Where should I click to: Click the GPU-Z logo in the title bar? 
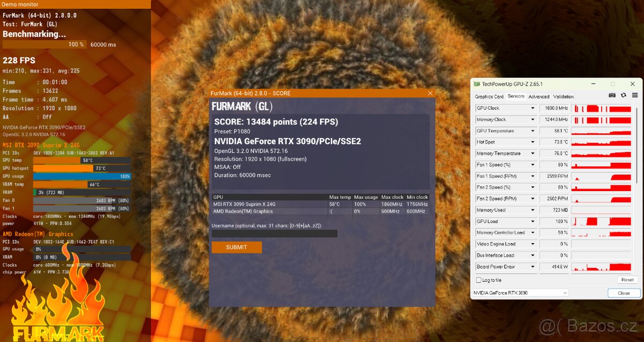(477, 84)
